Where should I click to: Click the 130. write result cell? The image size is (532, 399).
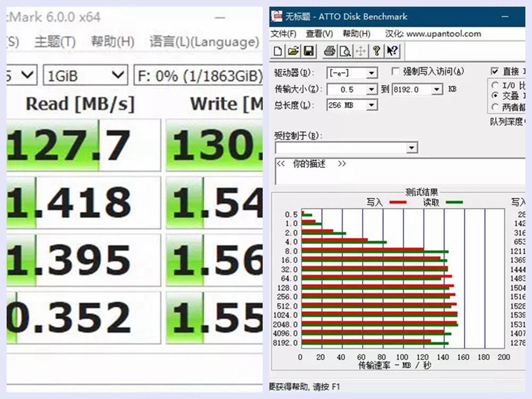(x=214, y=145)
